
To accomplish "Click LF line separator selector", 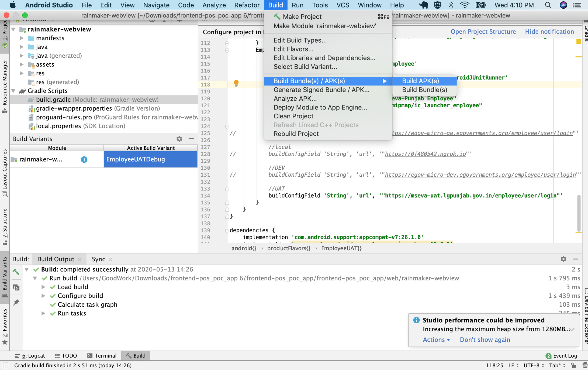I will click(513, 365).
